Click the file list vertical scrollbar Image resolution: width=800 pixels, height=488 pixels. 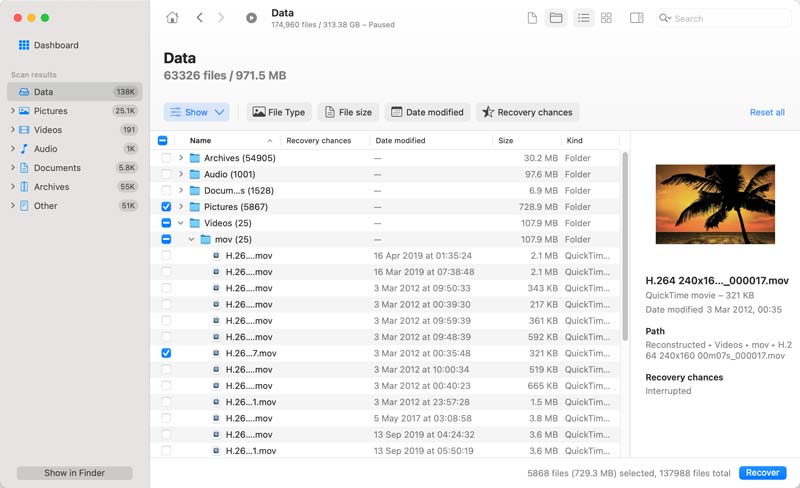click(x=625, y=247)
